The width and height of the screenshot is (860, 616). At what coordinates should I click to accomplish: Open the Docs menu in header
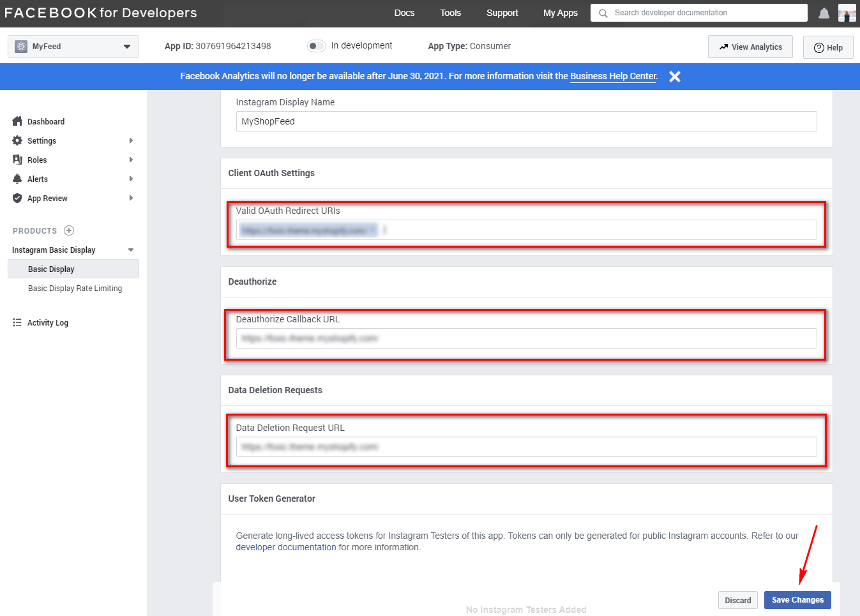(x=404, y=13)
